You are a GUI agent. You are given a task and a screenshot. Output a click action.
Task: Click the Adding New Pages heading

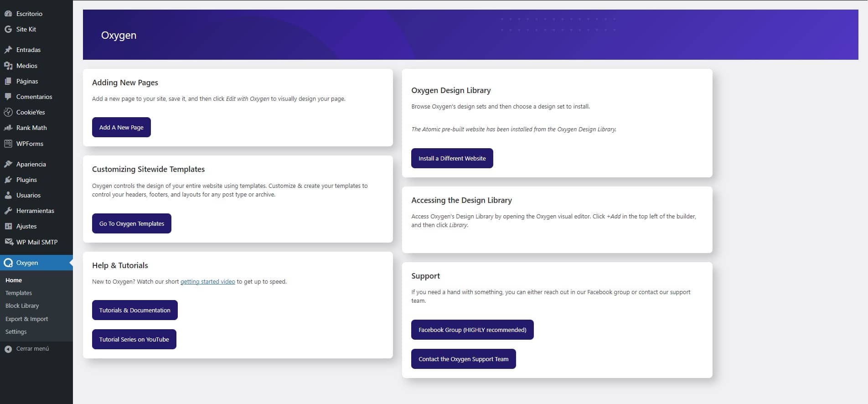click(x=125, y=83)
